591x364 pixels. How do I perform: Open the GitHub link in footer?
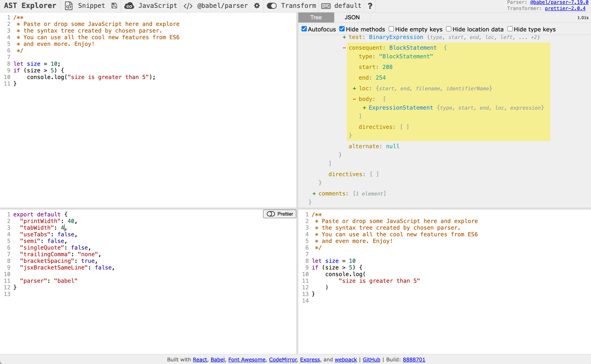point(371,359)
